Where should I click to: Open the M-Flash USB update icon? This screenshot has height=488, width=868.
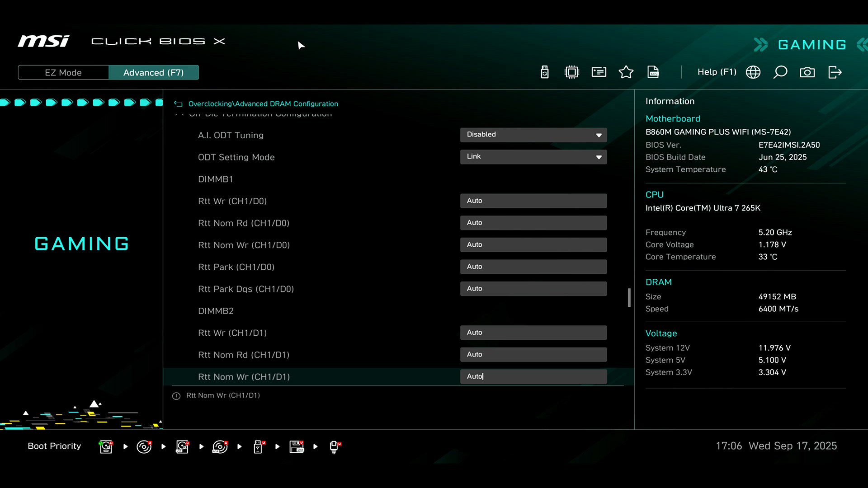click(545, 72)
